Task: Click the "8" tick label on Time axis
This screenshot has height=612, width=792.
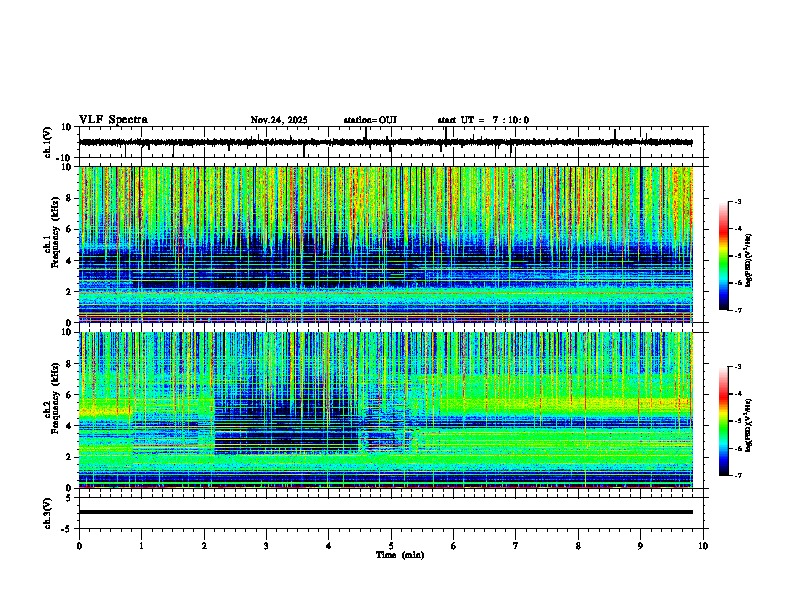Action: tap(578, 546)
